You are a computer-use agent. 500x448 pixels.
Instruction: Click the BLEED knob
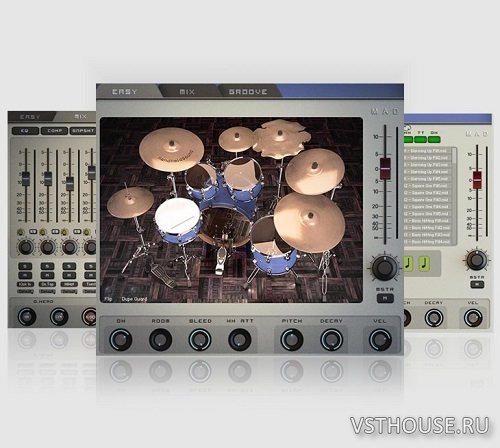(200, 340)
